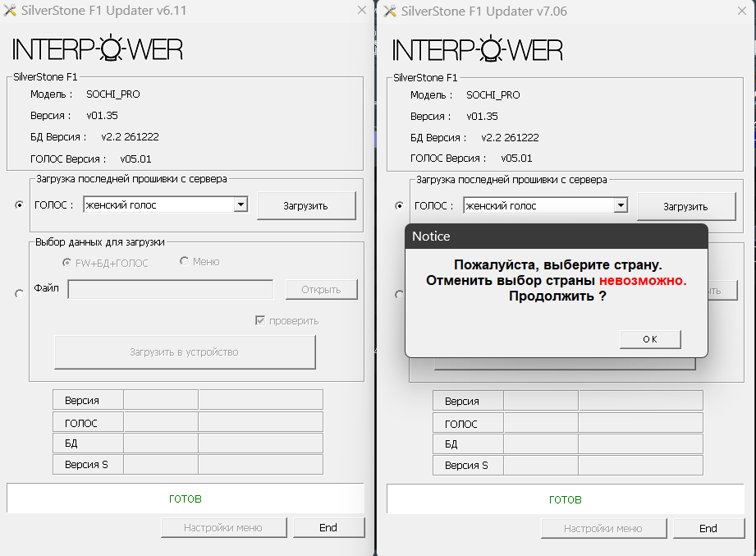This screenshot has width=756, height=556.
Task: Choose the Меню radio option
Action: (185, 261)
